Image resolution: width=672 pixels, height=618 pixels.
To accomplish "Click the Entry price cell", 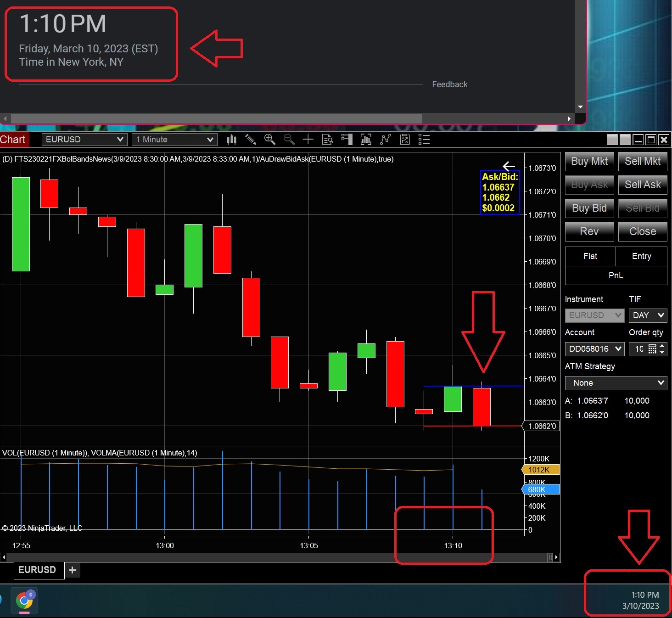I will pyautogui.click(x=641, y=256).
